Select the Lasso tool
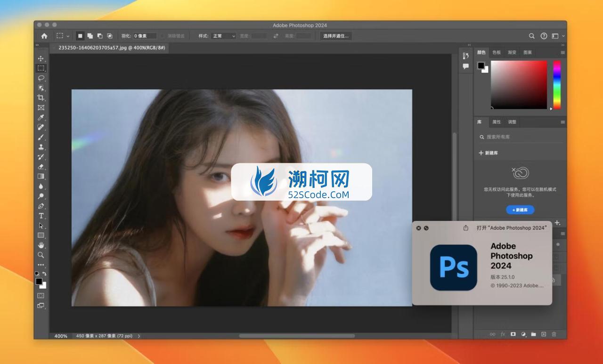 click(x=41, y=78)
